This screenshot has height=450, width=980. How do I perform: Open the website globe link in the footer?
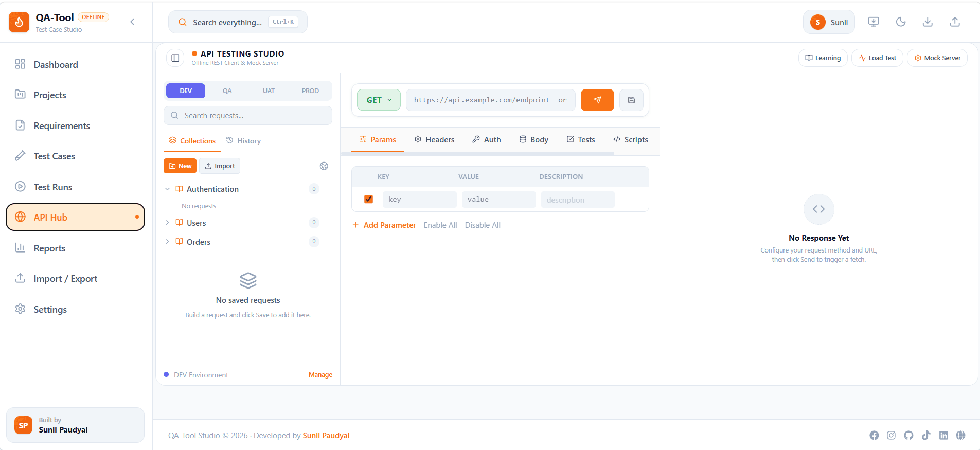pos(960,435)
